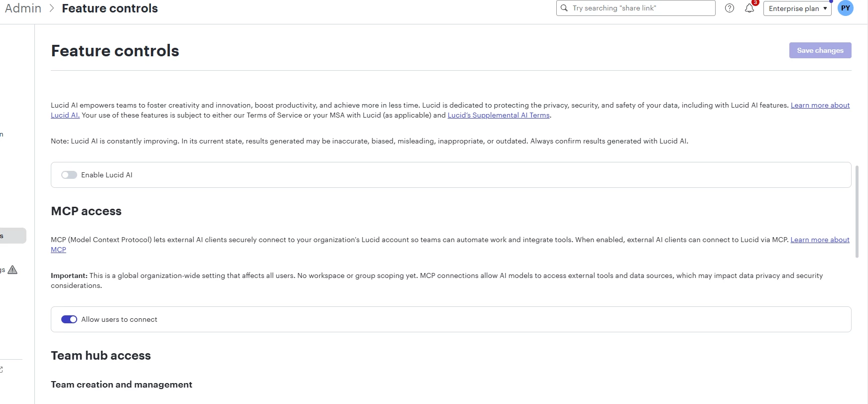This screenshot has width=868, height=404.
Task: Click the breadcrumb chevron separator
Action: tap(52, 8)
